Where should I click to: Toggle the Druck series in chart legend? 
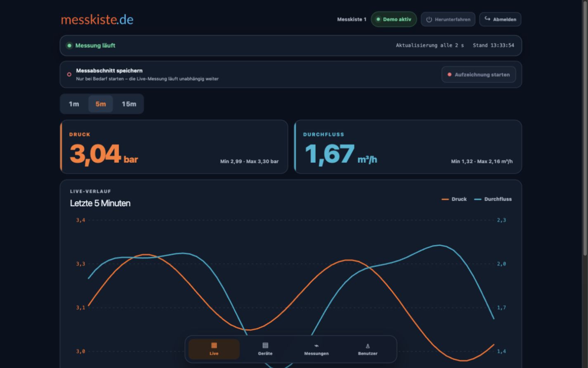click(454, 199)
